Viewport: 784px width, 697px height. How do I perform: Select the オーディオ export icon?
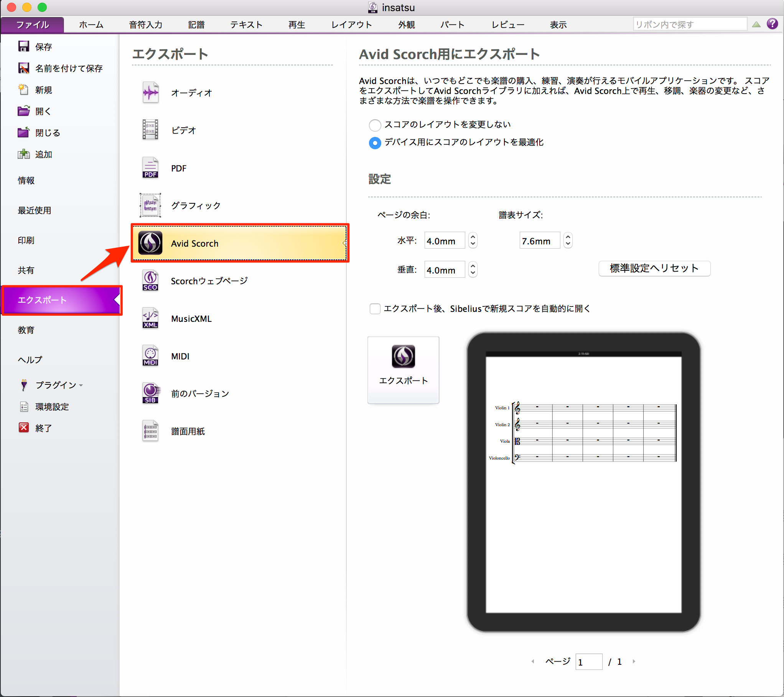coord(150,92)
